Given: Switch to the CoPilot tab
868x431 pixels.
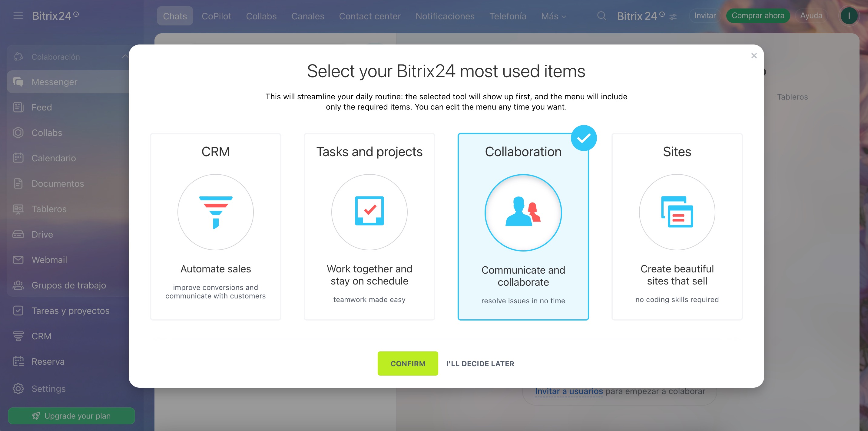Looking at the screenshot, I should coord(216,16).
